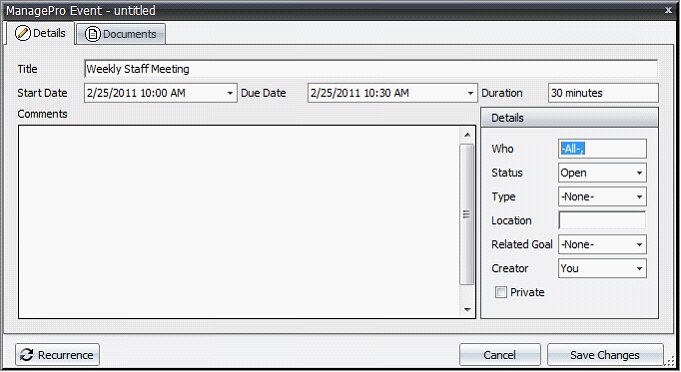Image resolution: width=681 pixels, height=372 pixels.
Task: Click the Related Goal label
Action: [x=522, y=244]
